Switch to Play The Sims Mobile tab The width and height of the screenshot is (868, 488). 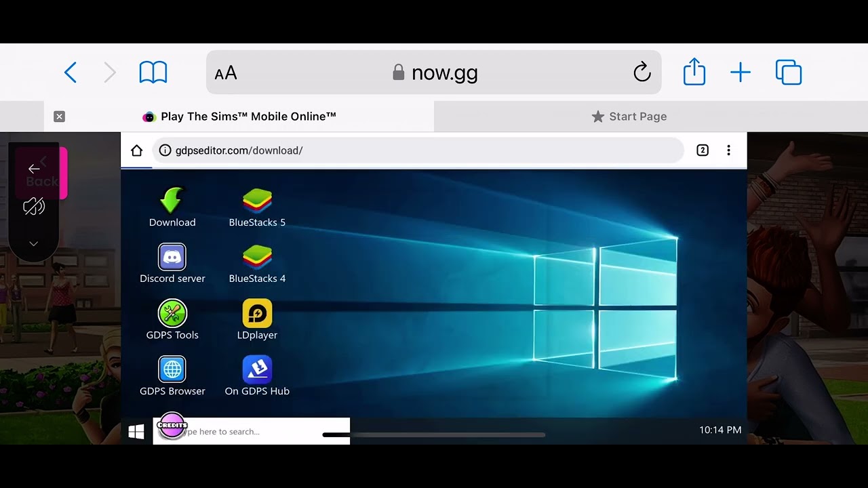coord(239,117)
